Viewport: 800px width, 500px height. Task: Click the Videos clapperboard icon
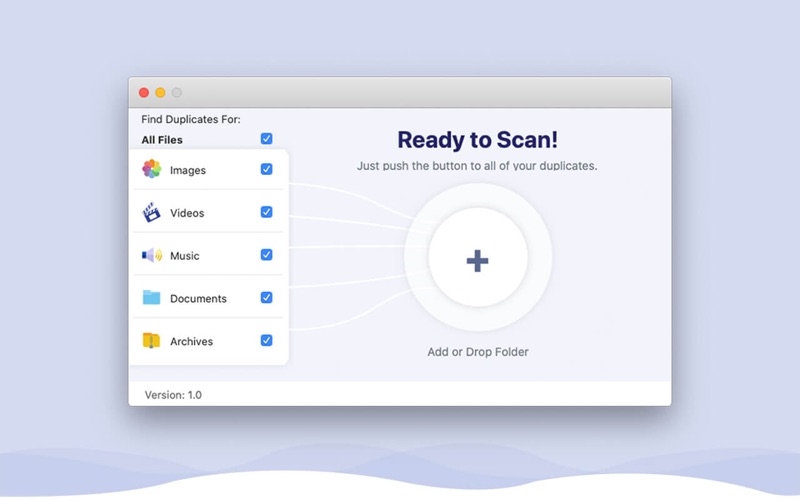point(151,212)
